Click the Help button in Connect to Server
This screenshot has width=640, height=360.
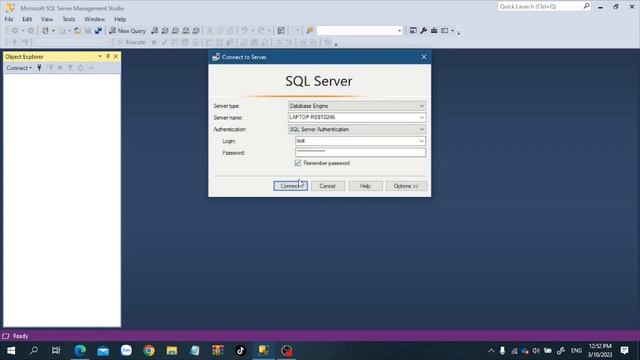(365, 186)
